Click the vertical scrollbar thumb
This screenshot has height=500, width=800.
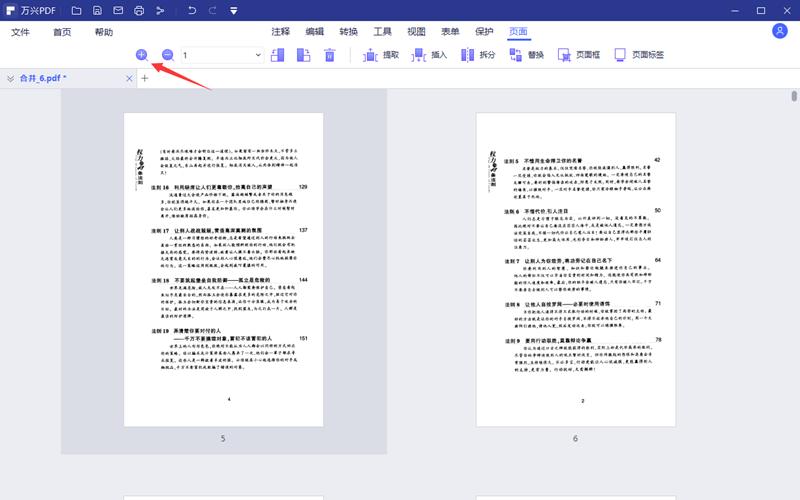pos(794,96)
